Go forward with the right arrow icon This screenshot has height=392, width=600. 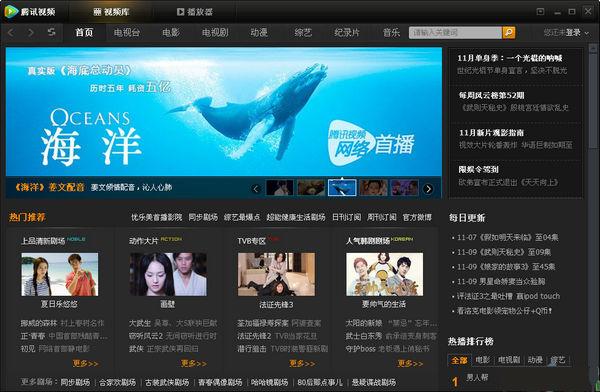(31, 33)
